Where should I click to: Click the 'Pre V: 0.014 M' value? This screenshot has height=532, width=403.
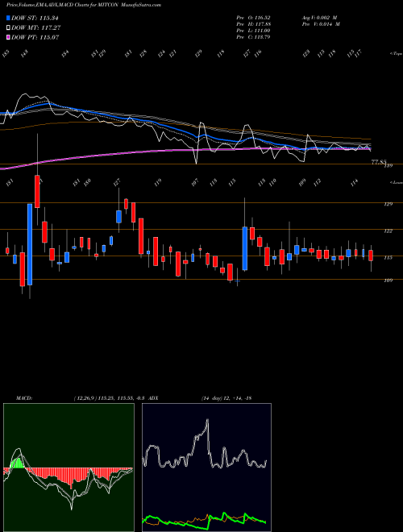[320, 24]
